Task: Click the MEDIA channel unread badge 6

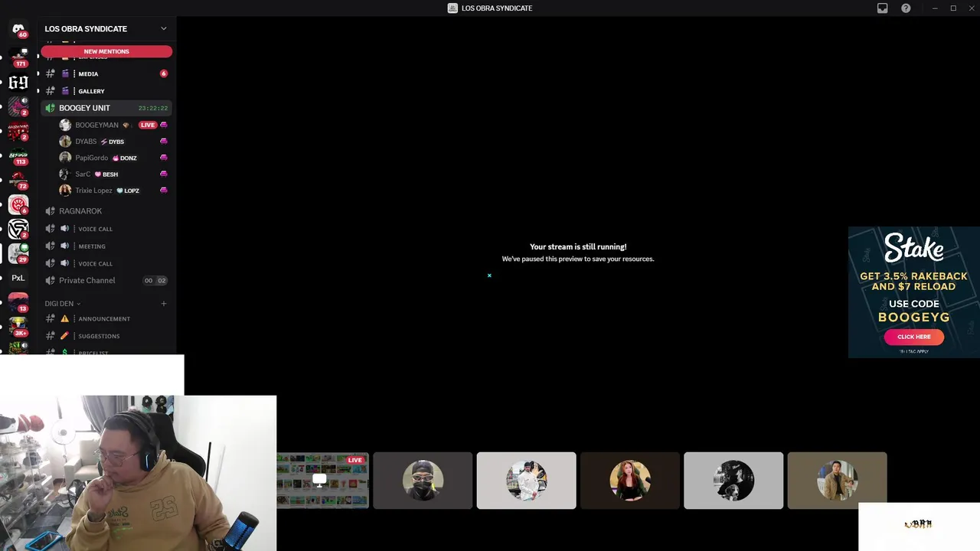Action: coord(164,74)
